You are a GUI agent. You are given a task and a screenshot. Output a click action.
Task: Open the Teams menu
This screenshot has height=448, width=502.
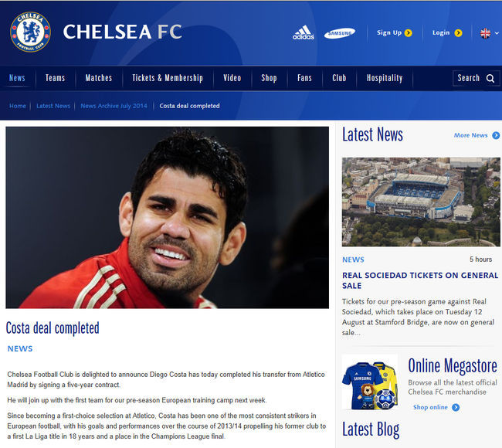coord(55,78)
